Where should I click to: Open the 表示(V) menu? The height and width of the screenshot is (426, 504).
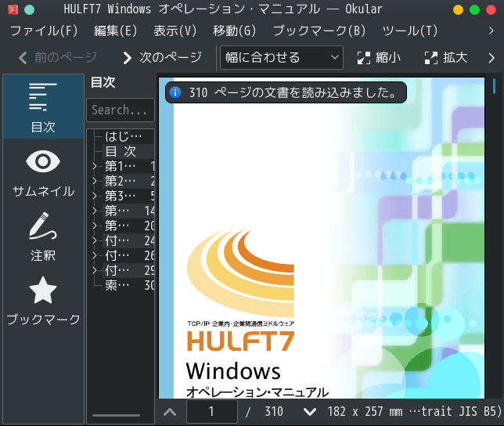[175, 31]
